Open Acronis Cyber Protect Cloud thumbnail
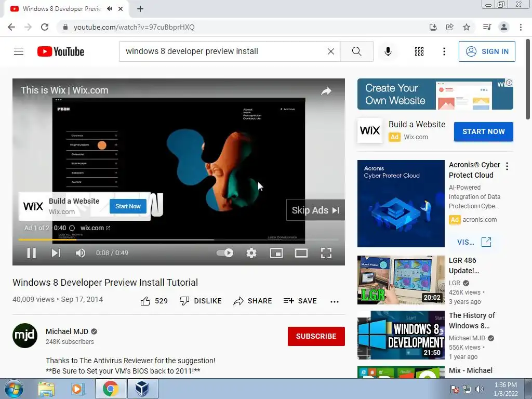This screenshot has width=532, height=399. click(401, 204)
